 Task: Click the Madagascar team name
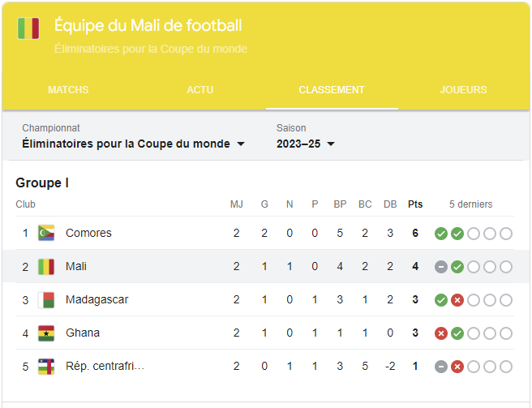97,299
